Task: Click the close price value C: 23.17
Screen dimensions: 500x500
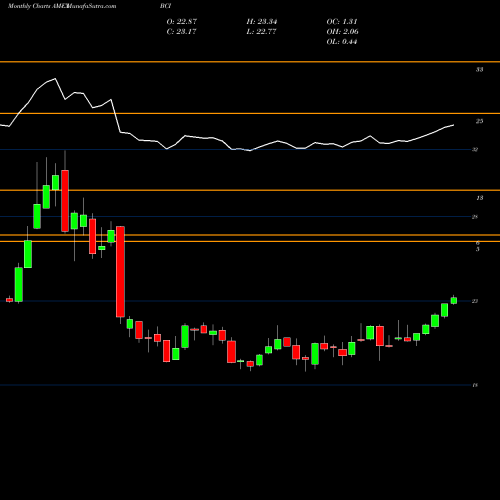Action: click(x=182, y=32)
